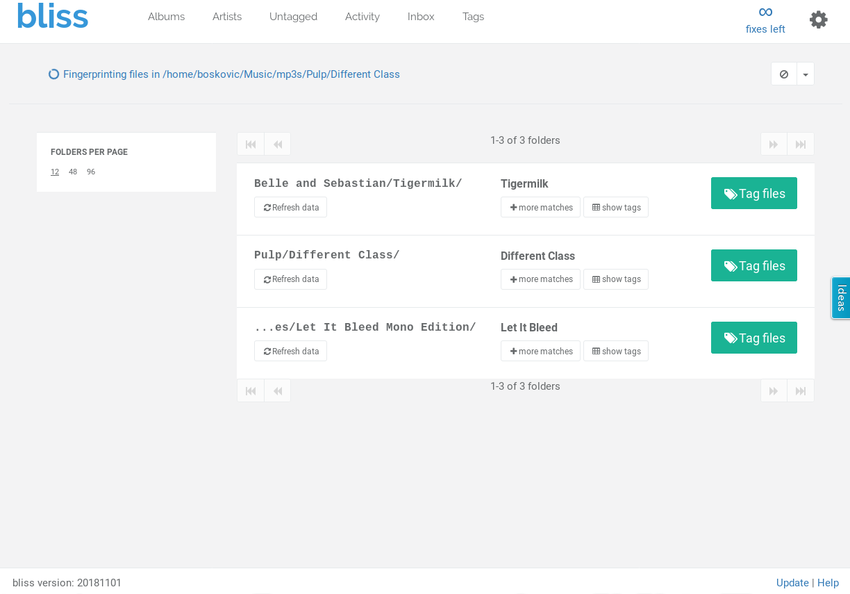The image size is (850, 594).
Task: Go to previous page using top pager
Action: (277, 144)
